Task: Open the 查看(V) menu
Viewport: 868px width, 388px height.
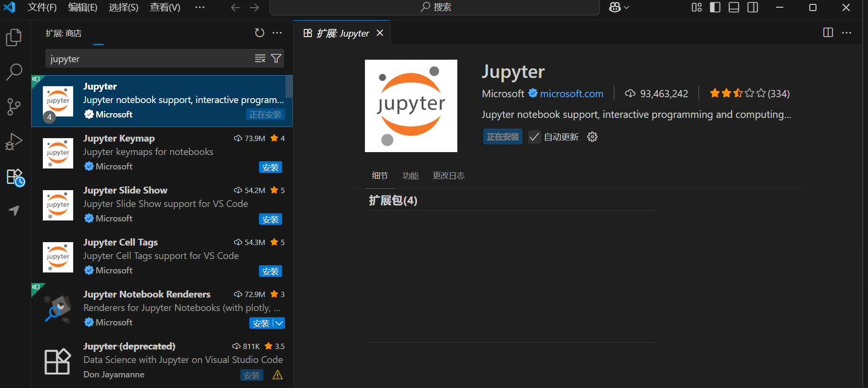Action: click(x=165, y=7)
